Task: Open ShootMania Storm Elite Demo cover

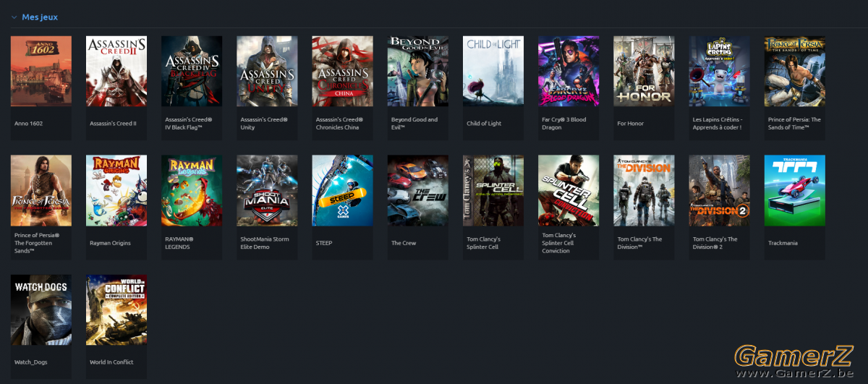Action: [x=267, y=190]
